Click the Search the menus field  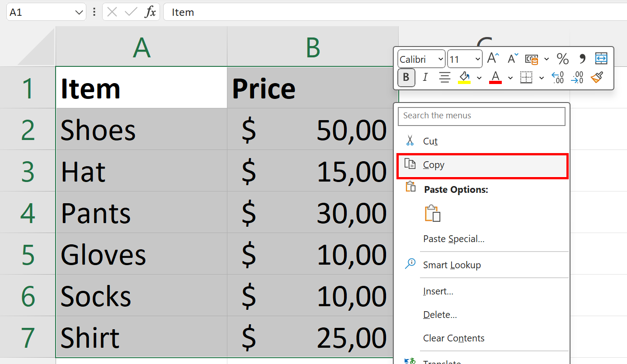tap(481, 116)
